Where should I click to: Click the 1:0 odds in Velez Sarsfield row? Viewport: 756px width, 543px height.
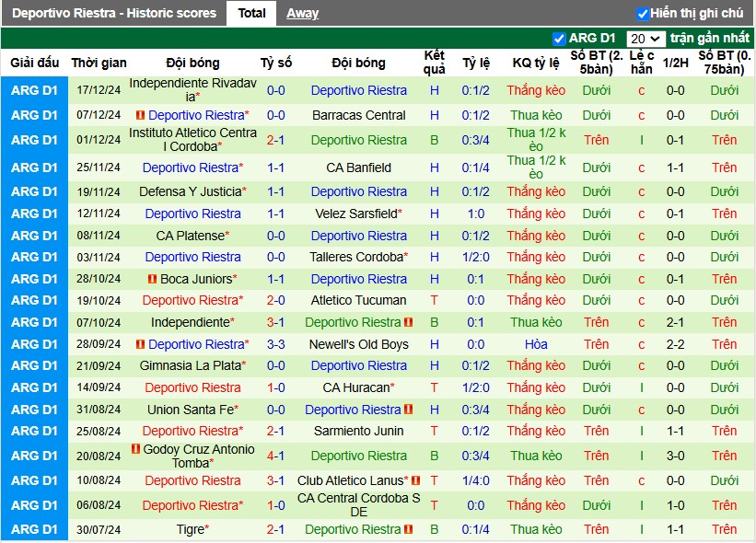476,214
